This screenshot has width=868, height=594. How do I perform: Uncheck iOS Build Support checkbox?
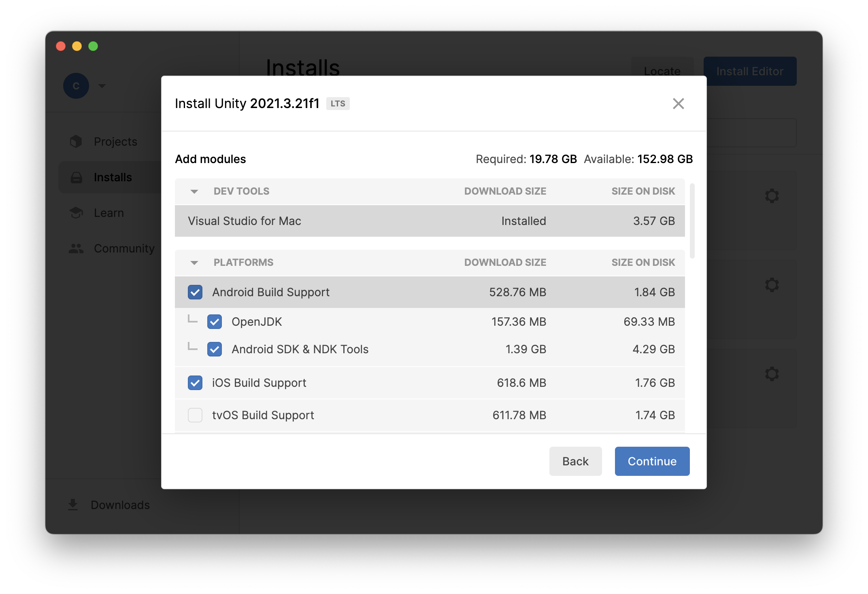click(195, 383)
